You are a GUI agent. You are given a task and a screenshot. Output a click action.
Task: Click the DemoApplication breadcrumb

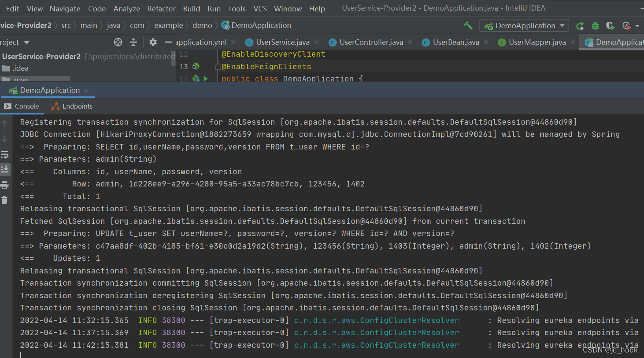pyautogui.click(x=256, y=26)
